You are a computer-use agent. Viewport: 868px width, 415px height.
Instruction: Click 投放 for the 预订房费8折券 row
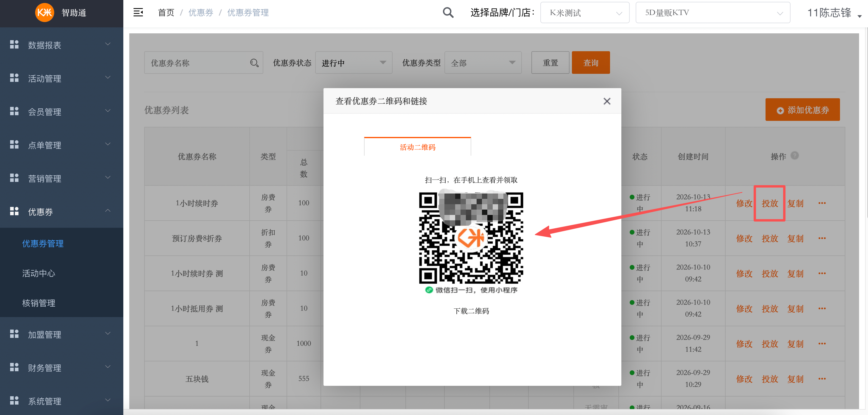pos(770,238)
